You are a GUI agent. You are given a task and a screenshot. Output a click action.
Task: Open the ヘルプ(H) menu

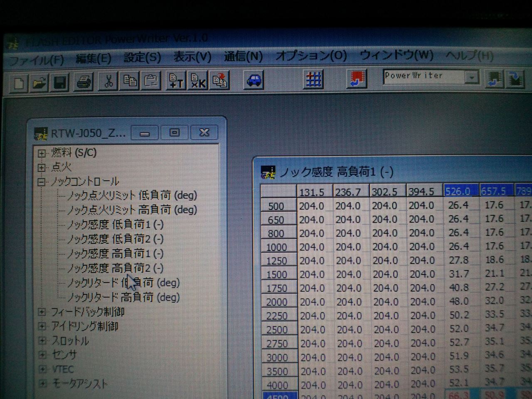[x=469, y=55]
